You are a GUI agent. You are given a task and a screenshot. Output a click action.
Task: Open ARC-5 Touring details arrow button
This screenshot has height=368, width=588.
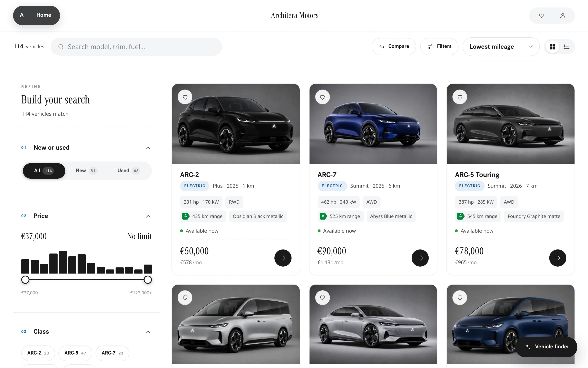click(558, 258)
